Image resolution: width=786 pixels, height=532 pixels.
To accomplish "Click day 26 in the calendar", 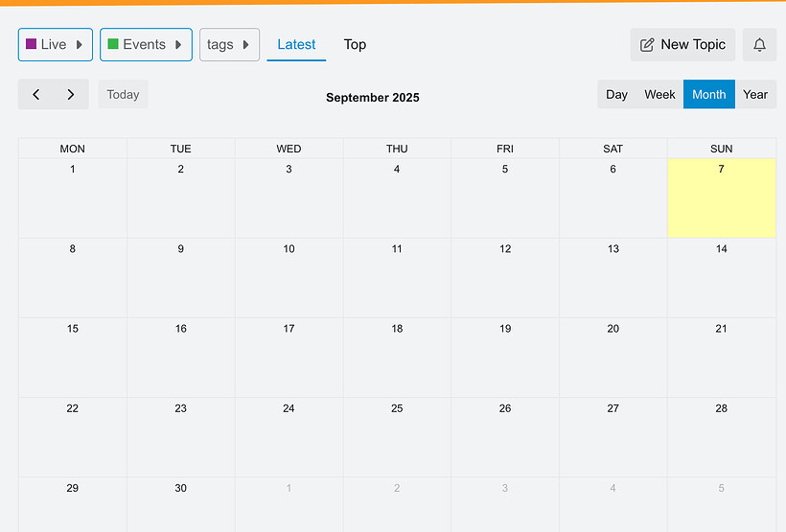I will tap(505, 437).
